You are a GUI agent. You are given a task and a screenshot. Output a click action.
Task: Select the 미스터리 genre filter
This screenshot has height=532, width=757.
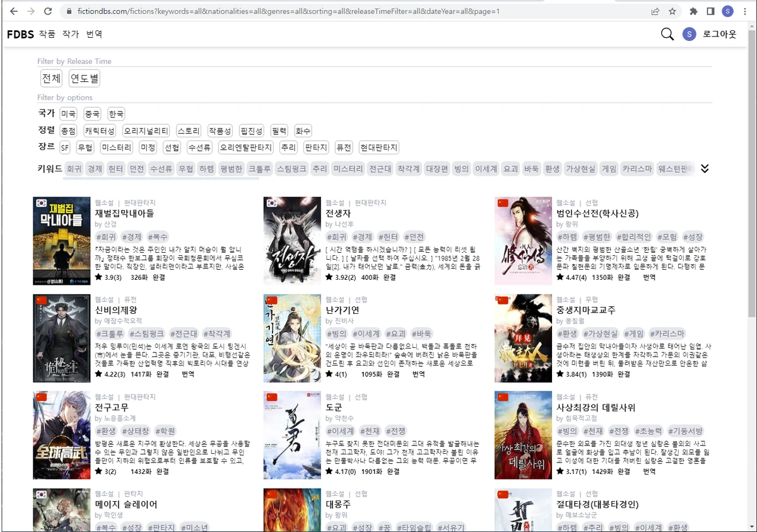[x=117, y=148]
